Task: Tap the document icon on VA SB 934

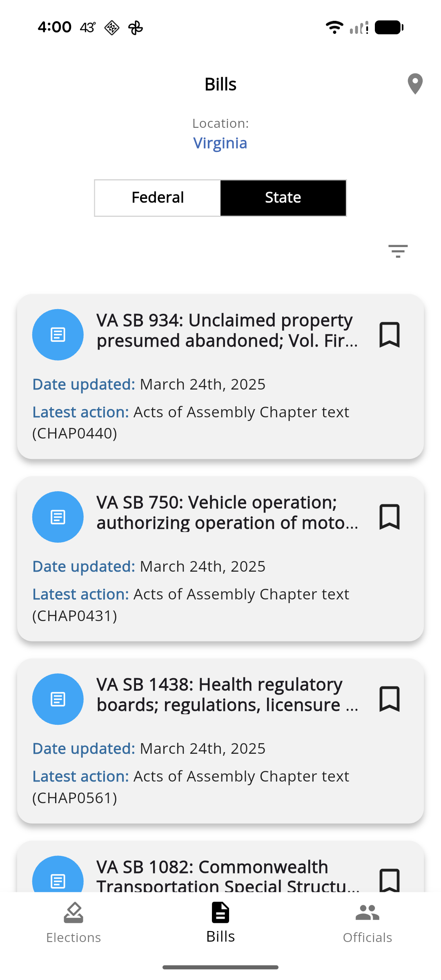Action: pos(58,334)
